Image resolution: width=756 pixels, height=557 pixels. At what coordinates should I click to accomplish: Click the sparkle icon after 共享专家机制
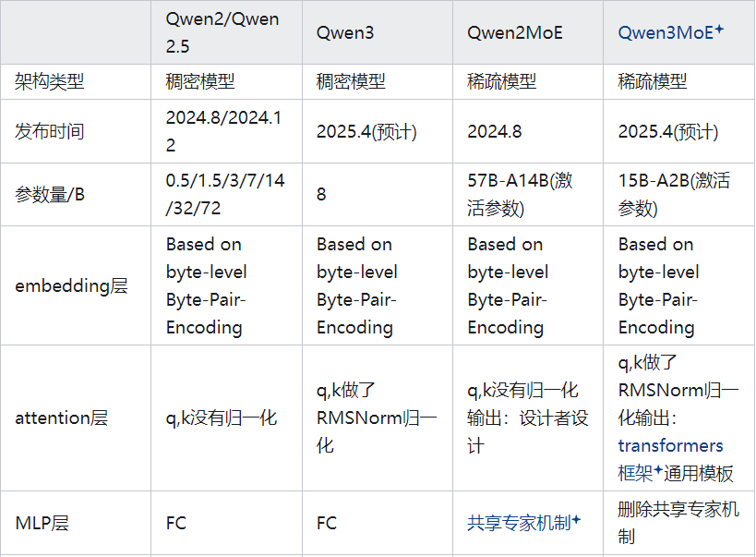pyautogui.click(x=576, y=520)
